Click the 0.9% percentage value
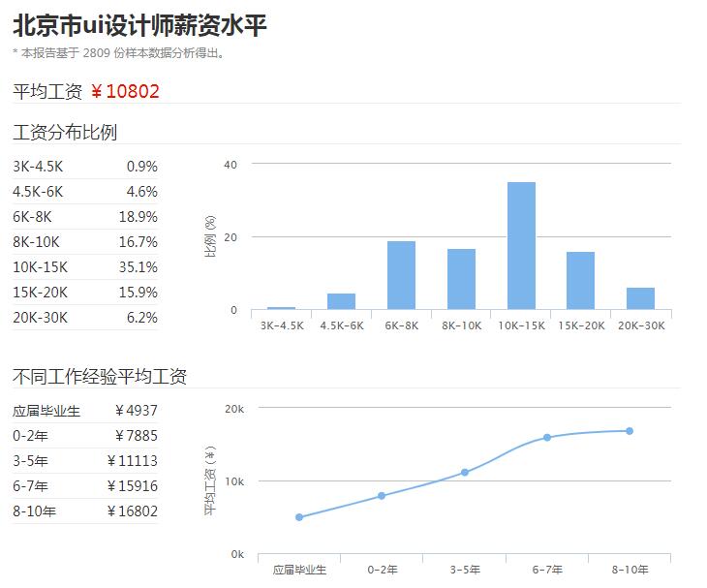The height and width of the screenshot is (588, 707). [142, 167]
